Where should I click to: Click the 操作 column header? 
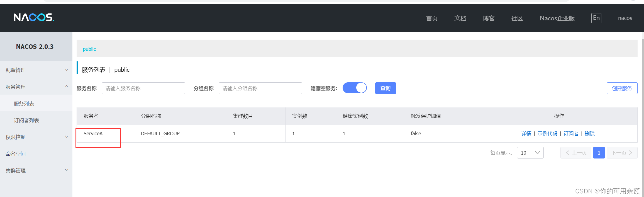tap(559, 116)
